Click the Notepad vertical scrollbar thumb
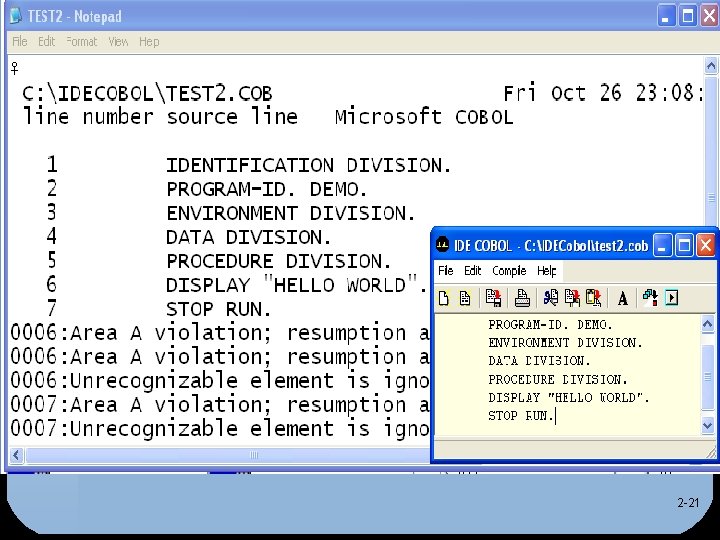 click(711, 199)
